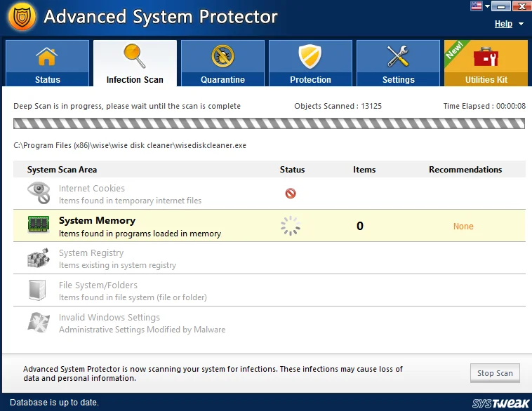532x411 pixels.
Task: Click the None recommendation for System Memory
Action: click(x=463, y=226)
